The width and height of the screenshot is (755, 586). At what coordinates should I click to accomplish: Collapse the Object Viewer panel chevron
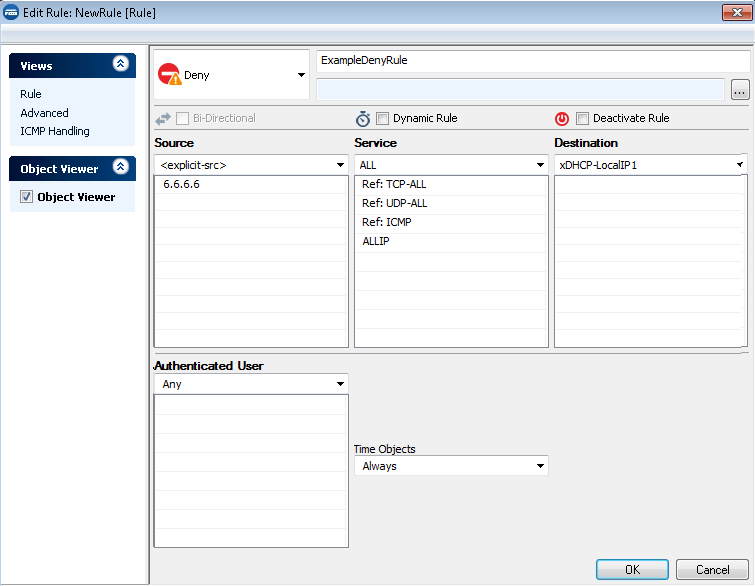pos(120,167)
